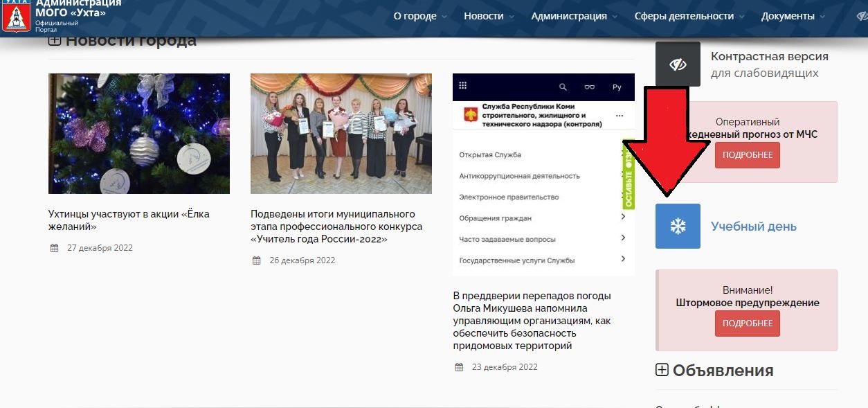868x408 pixels.
Task: Open the Christmas tree news thumbnail
Action: [139, 134]
